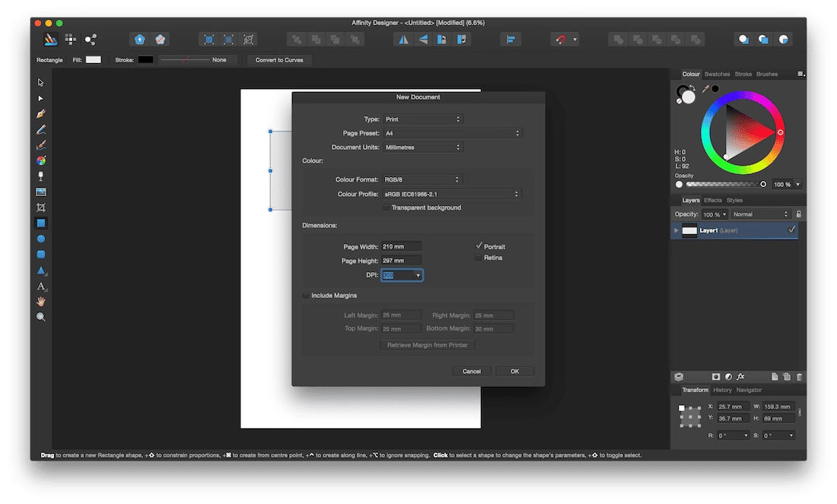Open the Colour Profile dropdown
This screenshot has height=504, width=837.
pyautogui.click(x=451, y=194)
